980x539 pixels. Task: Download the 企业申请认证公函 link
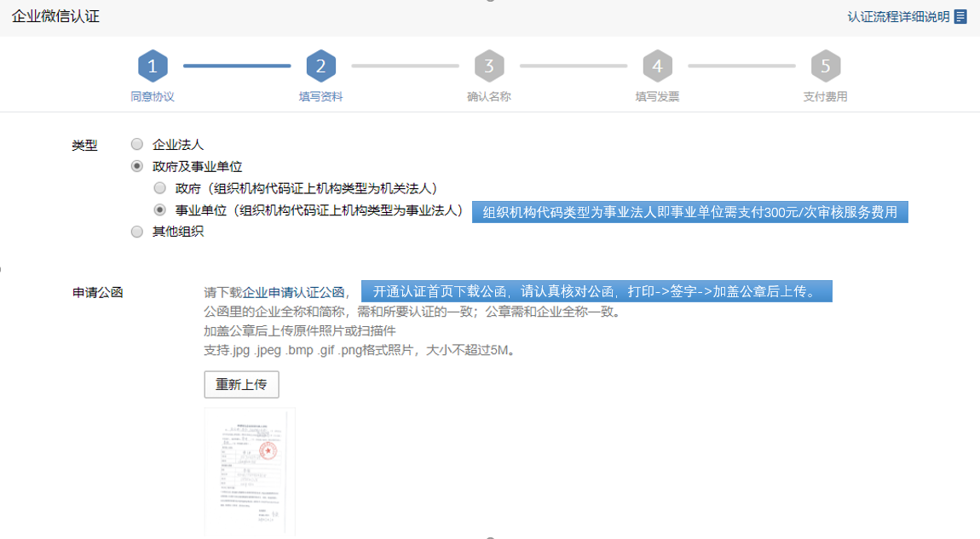point(294,292)
